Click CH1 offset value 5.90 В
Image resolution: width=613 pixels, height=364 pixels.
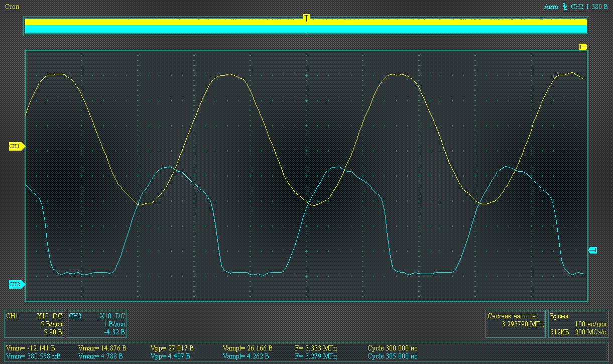(53, 332)
